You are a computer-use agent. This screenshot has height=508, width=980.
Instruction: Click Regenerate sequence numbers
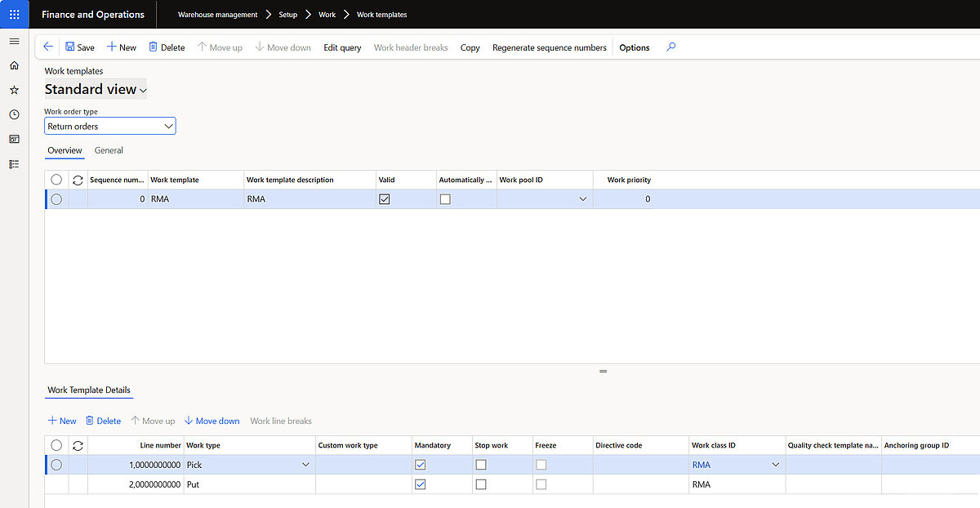[x=549, y=47]
